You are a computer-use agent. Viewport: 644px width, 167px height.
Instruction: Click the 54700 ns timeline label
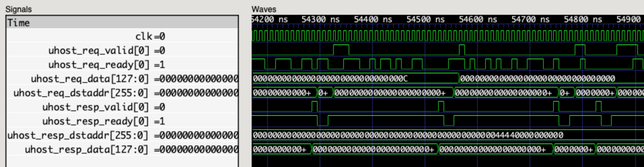(x=530, y=20)
